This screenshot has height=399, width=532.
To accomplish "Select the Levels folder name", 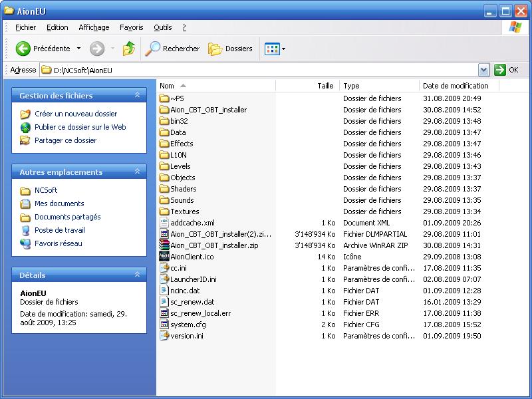I will tap(180, 166).
